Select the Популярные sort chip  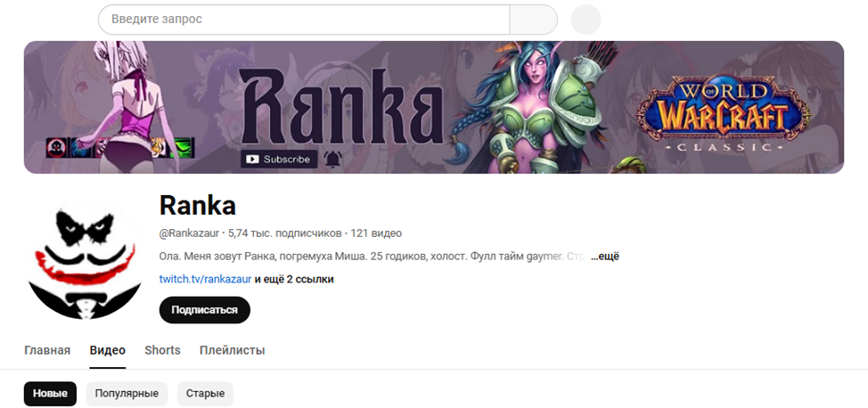coord(127,394)
